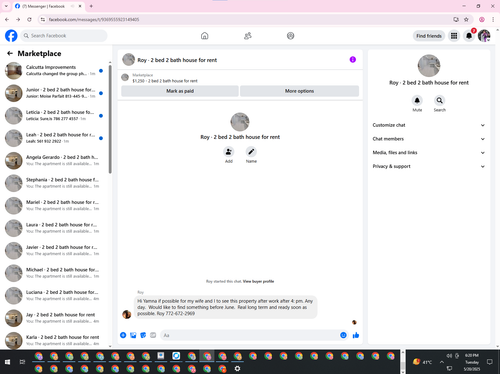Choose a GIF in composer
The height and width of the screenshot is (374, 500).
point(153,335)
